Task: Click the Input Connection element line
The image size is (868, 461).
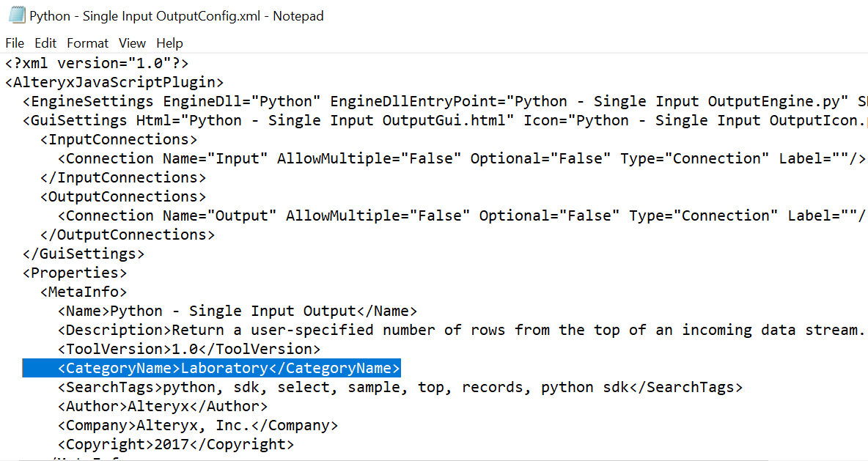Action: tap(293, 158)
